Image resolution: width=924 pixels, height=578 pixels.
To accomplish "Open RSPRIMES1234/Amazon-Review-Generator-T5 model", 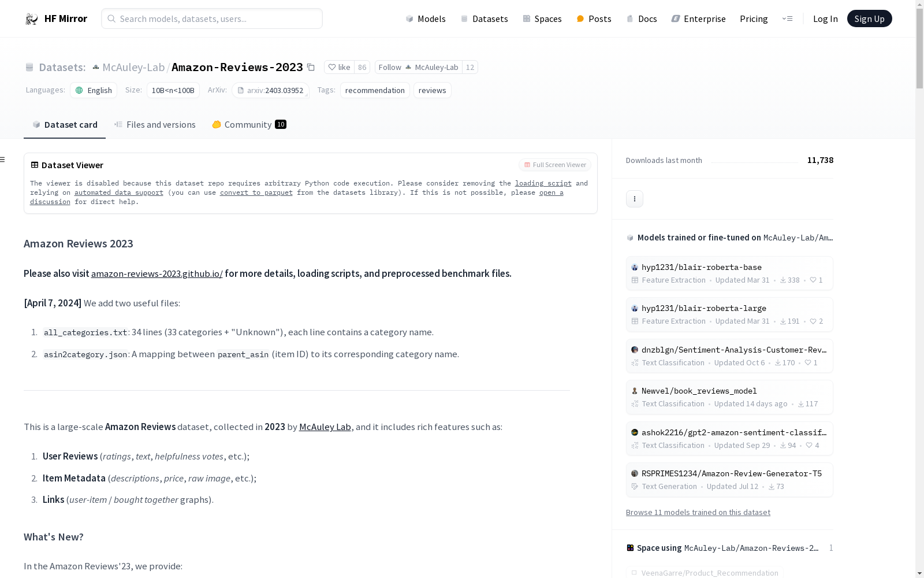I will coord(729,480).
